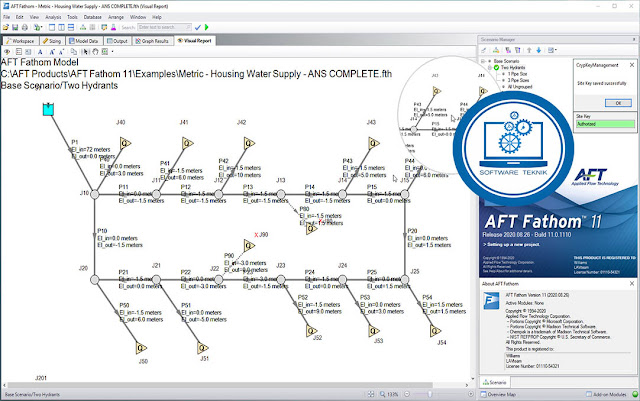Click the magenta flask fluid icon
The width and height of the screenshot is (640, 401).
coord(113,27)
